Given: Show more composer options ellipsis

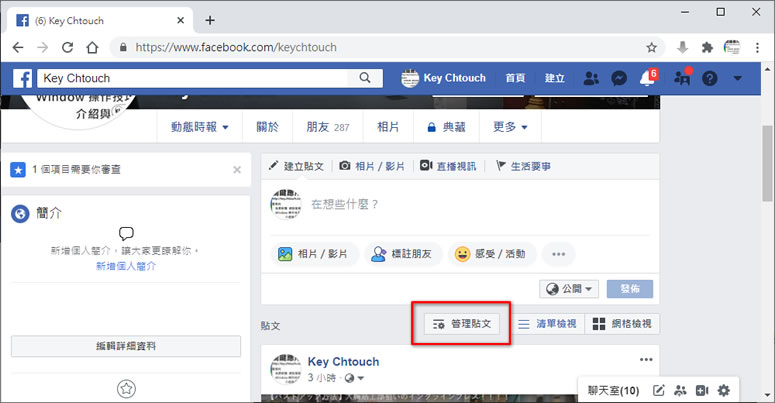Looking at the screenshot, I should [559, 254].
